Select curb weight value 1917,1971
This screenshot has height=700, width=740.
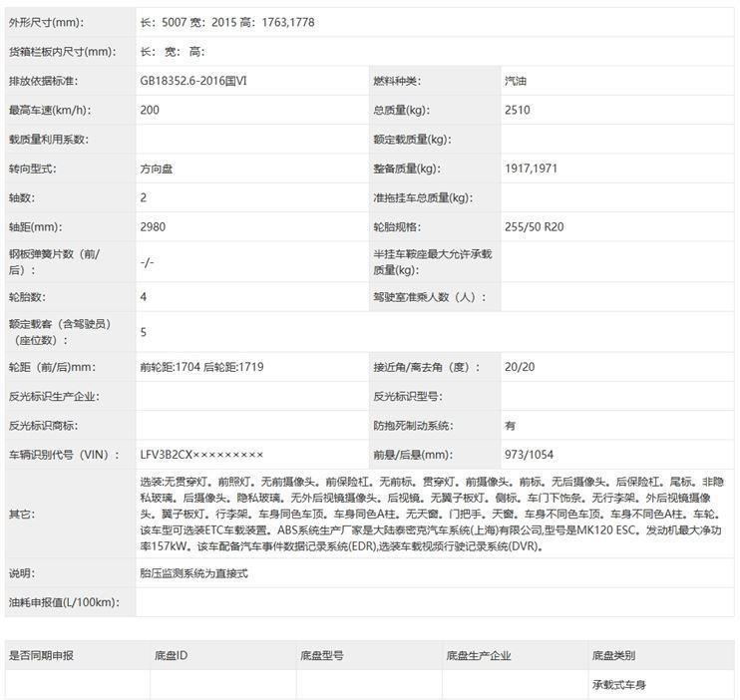531,169
